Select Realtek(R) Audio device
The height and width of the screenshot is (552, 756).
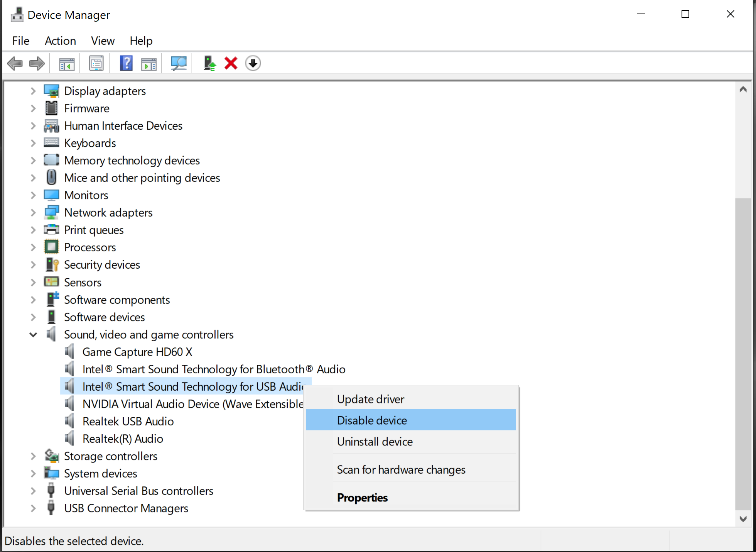click(123, 439)
